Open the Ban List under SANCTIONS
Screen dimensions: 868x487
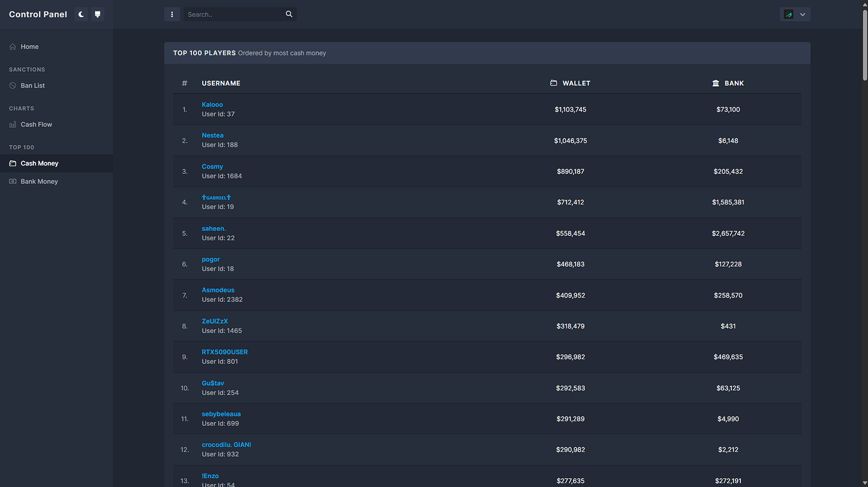point(33,85)
